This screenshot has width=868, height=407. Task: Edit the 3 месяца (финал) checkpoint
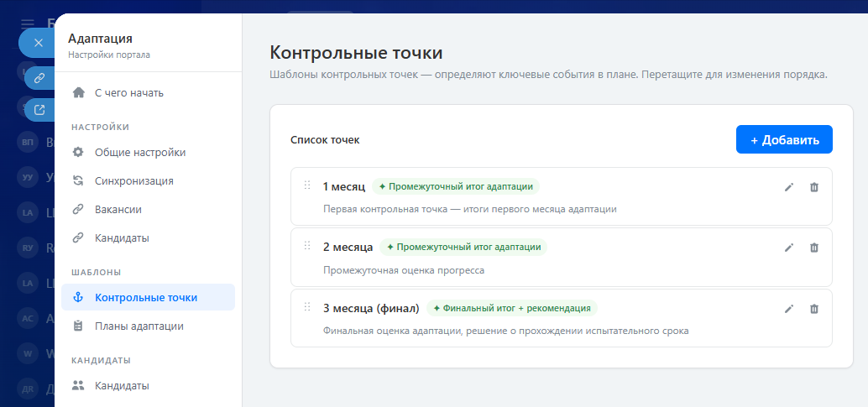click(789, 309)
